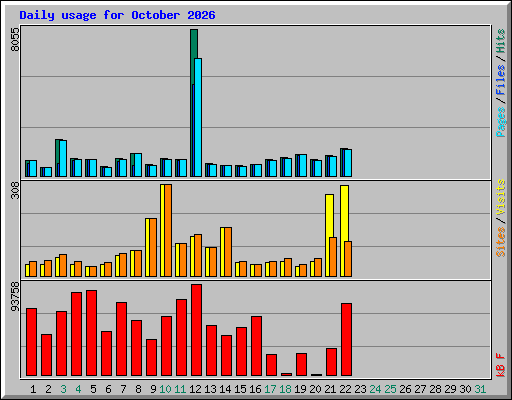Click green day number 18 on x-axis
Image resolution: width=512 pixels, height=400 pixels.
point(285,389)
